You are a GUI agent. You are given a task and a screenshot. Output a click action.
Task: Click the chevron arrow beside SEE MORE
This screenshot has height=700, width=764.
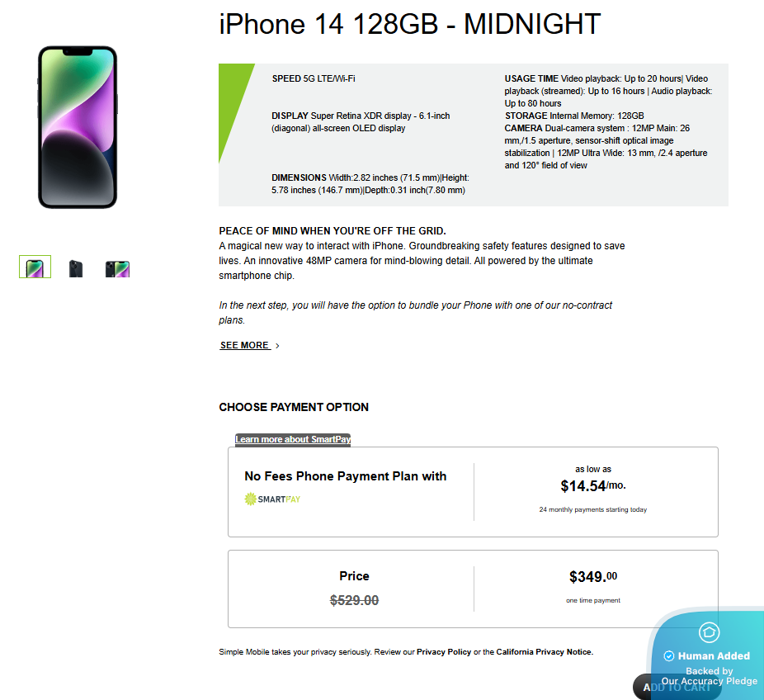click(x=277, y=346)
